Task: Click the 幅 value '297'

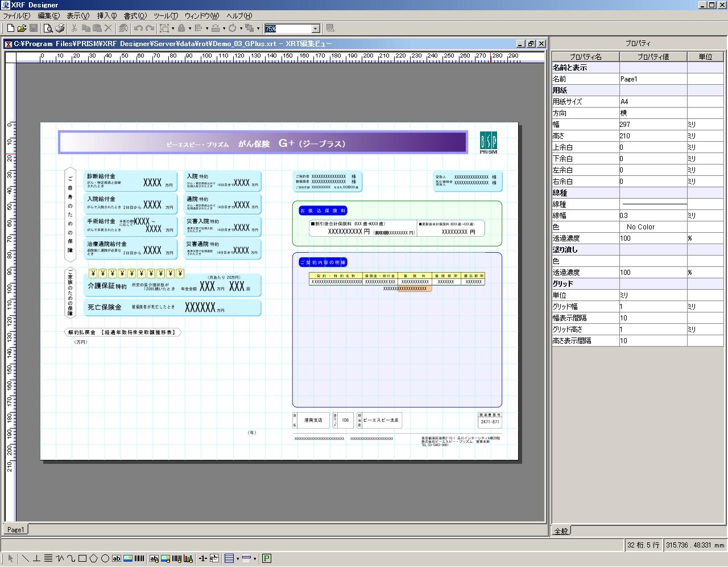Action: [653, 124]
